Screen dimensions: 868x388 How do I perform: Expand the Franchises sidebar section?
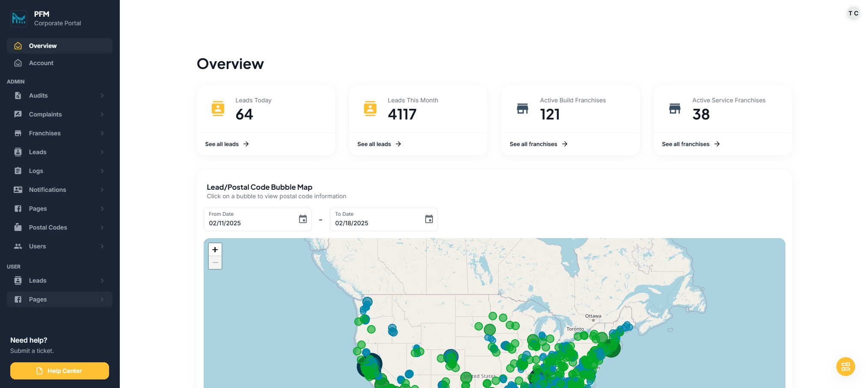(x=59, y=133)
